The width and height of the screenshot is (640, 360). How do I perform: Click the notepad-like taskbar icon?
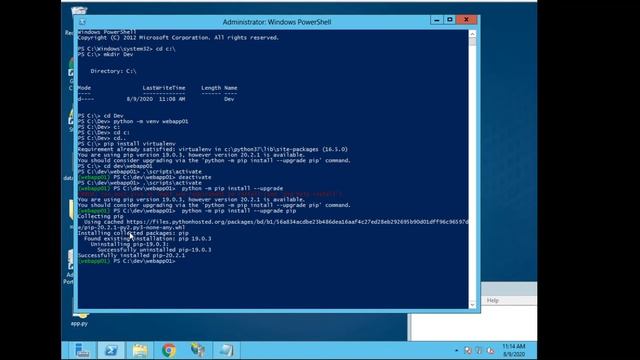point(227,350)
